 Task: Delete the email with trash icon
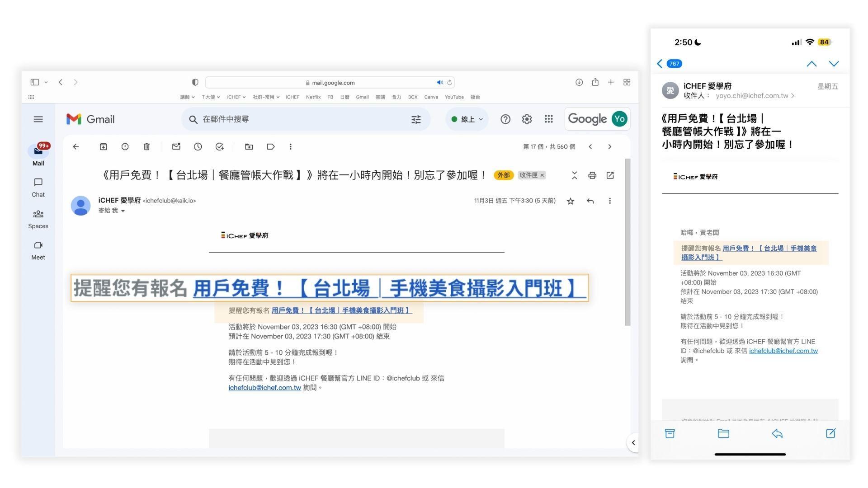pyautogui.click(x=146, y=146)
